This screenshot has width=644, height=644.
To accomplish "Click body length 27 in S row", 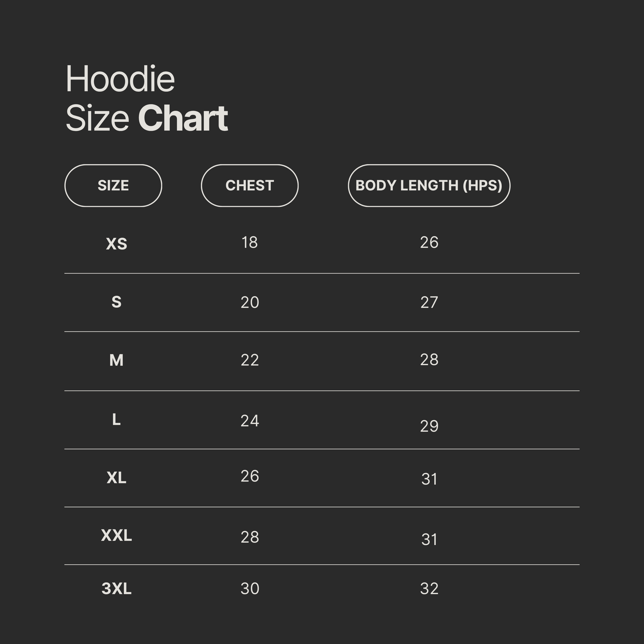I will (429, 302).
